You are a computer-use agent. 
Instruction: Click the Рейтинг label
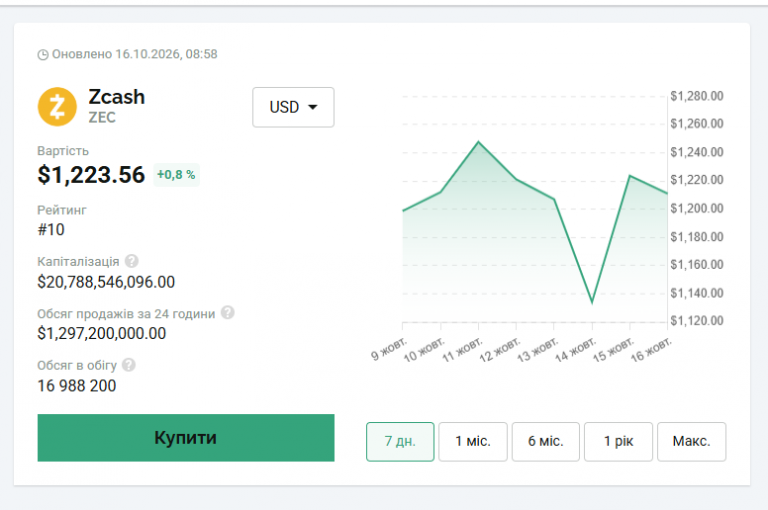62,210
